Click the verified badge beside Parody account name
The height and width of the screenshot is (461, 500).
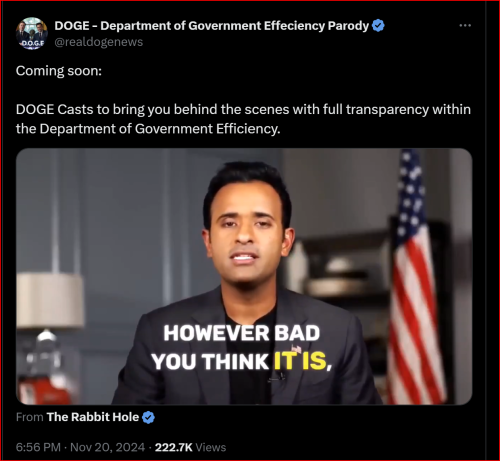[x=378, y=26]
